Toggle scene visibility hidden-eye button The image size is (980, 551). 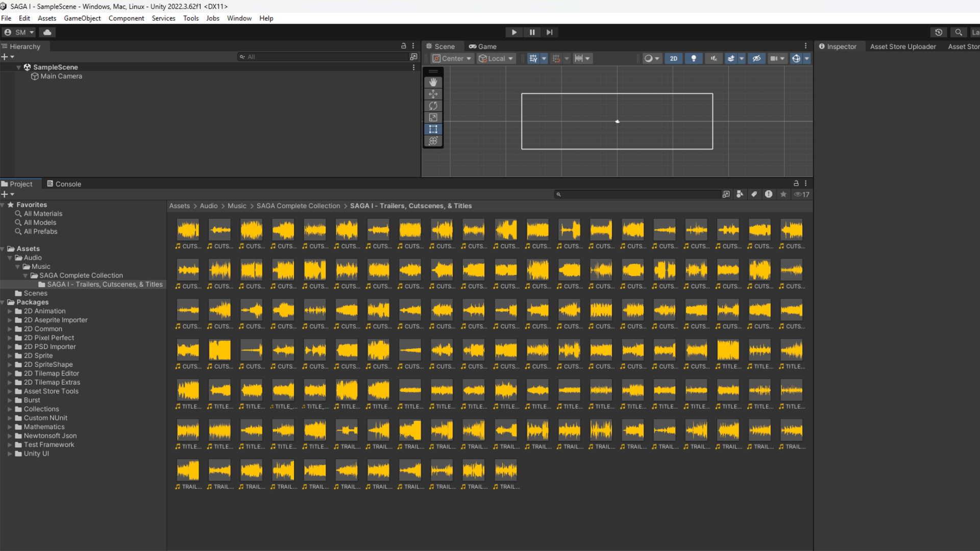click(756, 59)
